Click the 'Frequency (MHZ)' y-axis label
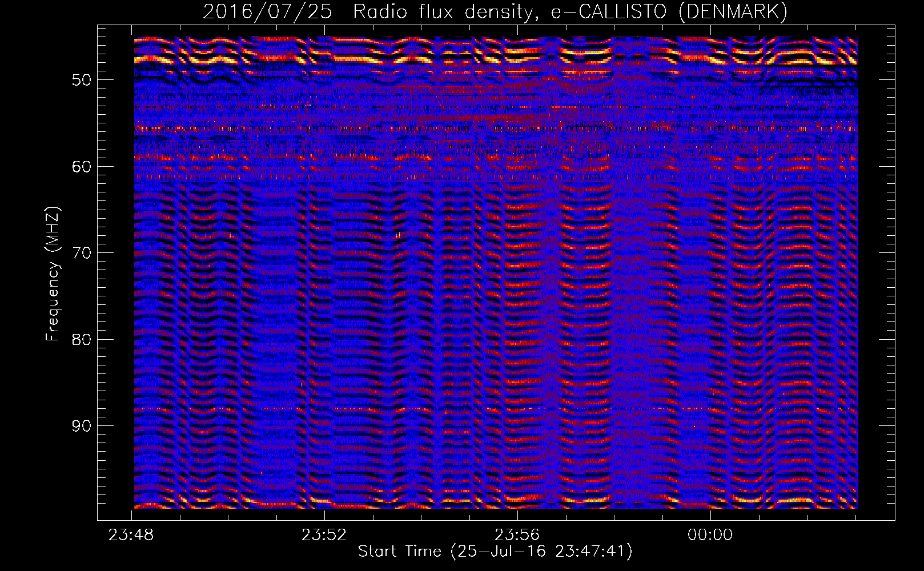924x571 pixels. pos(53,274)
